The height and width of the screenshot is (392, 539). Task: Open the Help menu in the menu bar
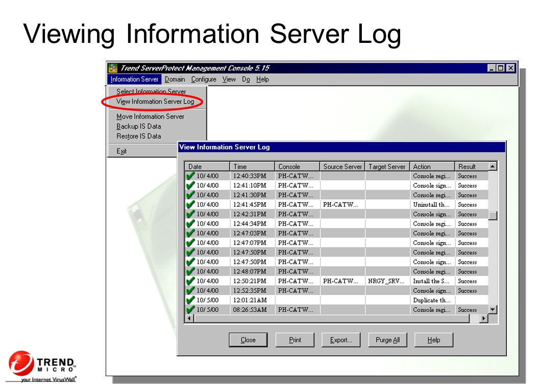[x=262, y=80]
